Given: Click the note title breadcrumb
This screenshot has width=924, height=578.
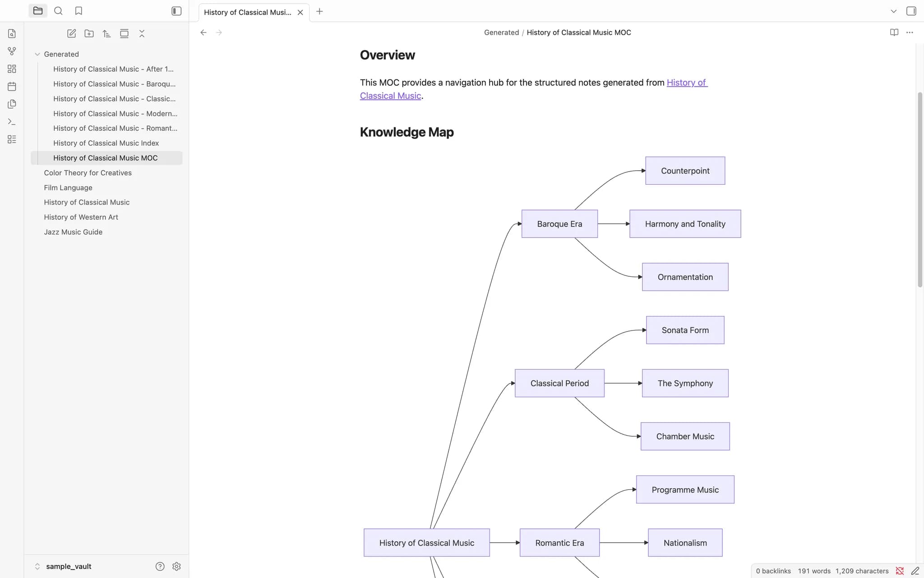Looking at the screenshot, I should 579,33.
